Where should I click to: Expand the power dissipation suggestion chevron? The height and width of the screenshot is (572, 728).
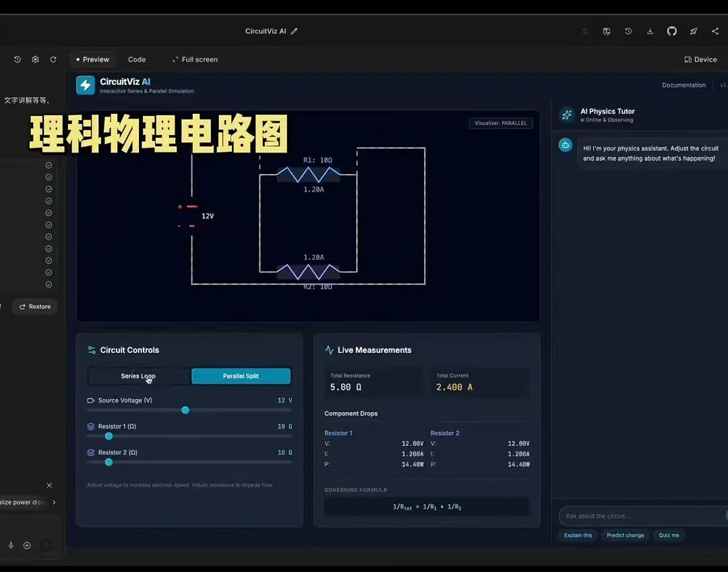pos(53,502)
